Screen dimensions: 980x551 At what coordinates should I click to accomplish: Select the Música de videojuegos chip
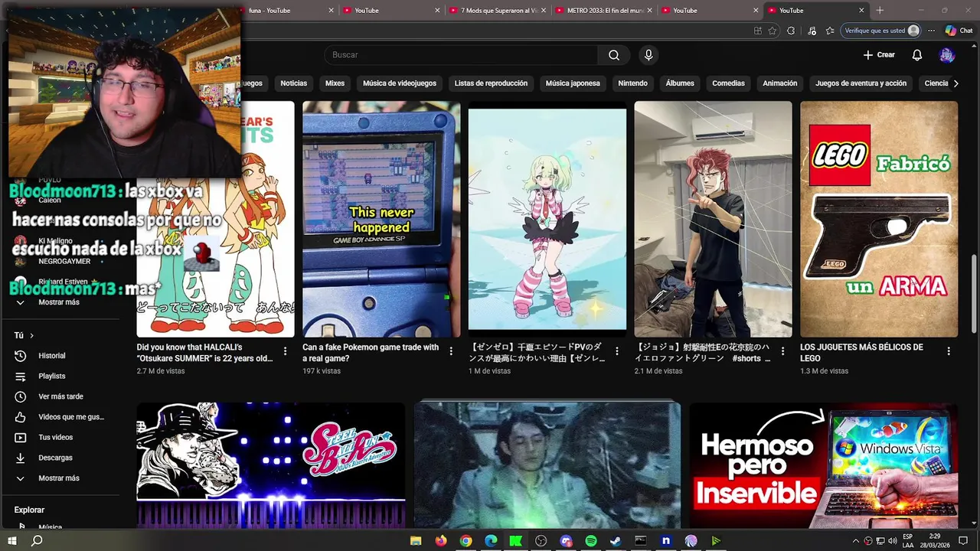[x=400, y=83]
